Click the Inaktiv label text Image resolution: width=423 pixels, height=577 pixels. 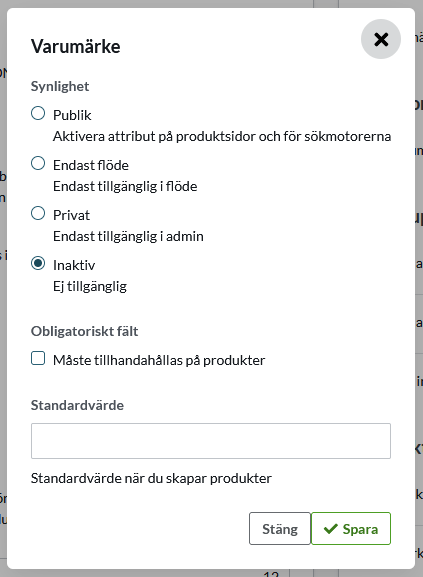pos(74,265)
